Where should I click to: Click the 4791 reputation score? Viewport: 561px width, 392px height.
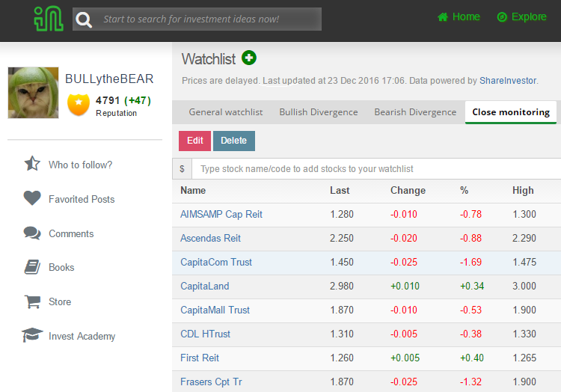[x=107, y=100]
